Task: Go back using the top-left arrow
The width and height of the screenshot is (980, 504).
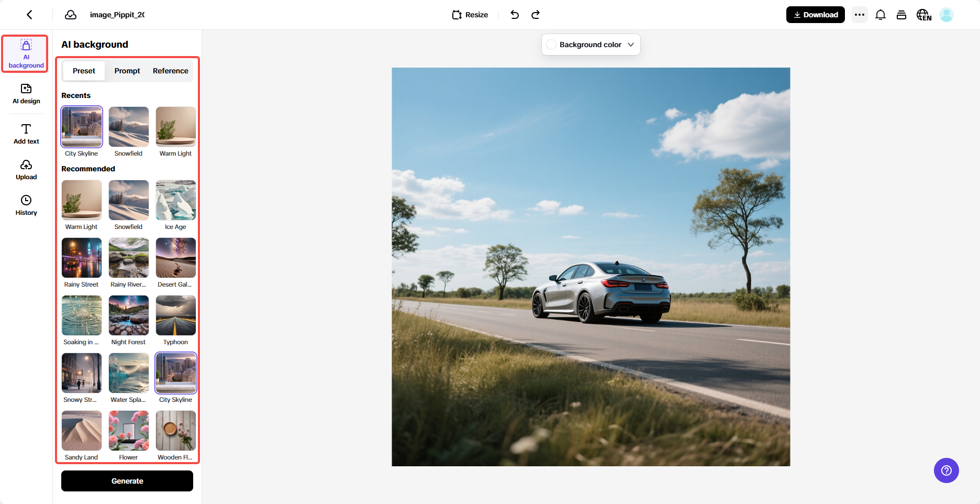Action: (x=30, y=15)
